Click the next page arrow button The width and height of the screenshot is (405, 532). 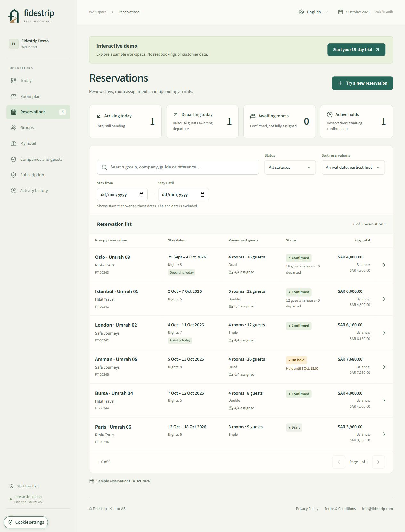tap(378, 462)
